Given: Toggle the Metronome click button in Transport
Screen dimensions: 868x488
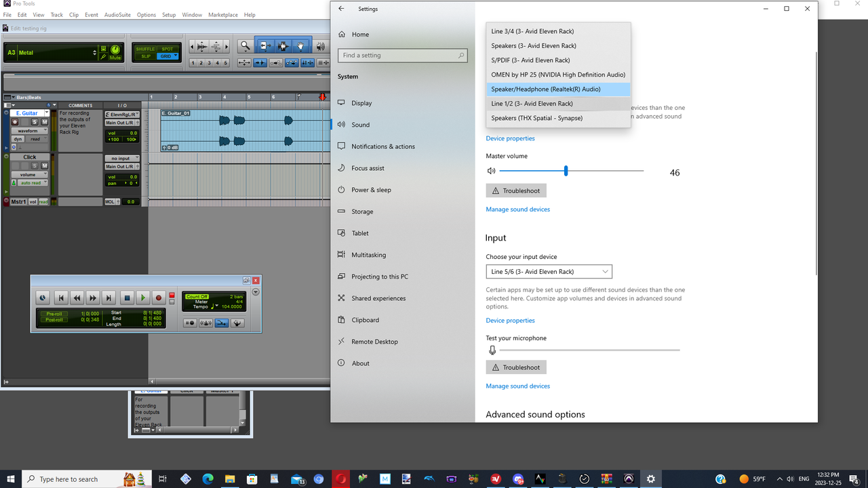Looking at the screenshot, I should coord(205,323).
